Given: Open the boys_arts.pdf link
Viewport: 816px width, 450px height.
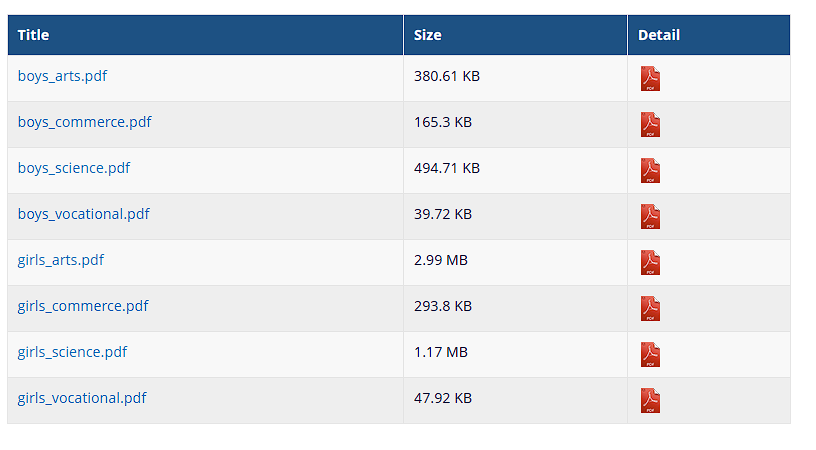Looking at the screenshot, I should pyautogui.click(x=62, y=76).
